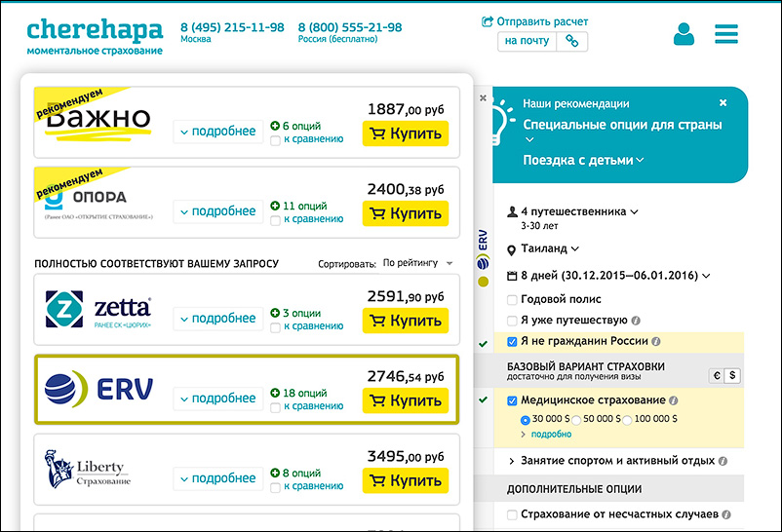Click info icon next to Страхование от несчастных случаев

[x=726, y=514]
